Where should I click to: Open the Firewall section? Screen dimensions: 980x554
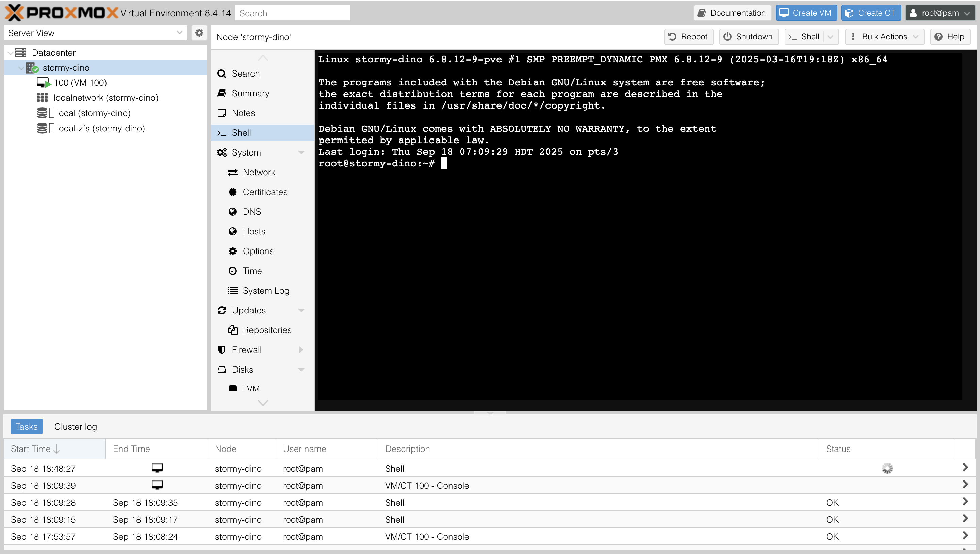coord(246,350)
